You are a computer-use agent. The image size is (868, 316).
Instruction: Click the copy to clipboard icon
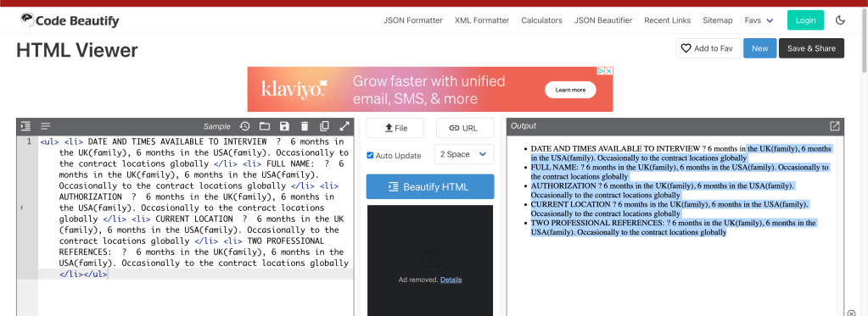point(324,126)
